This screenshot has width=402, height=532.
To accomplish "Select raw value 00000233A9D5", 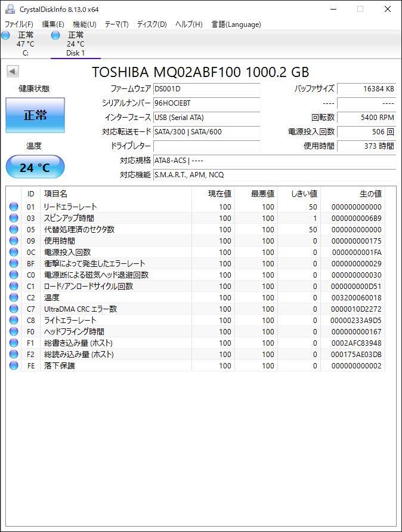I will (356, 321).
